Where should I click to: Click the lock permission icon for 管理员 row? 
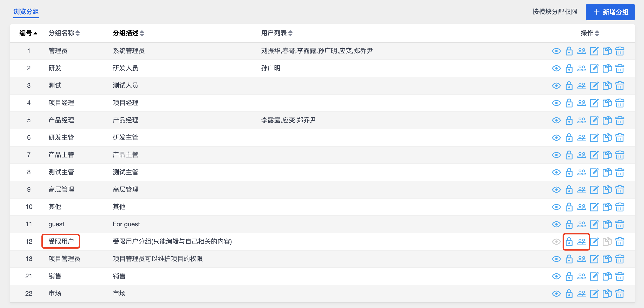click(x=569, y=51)
